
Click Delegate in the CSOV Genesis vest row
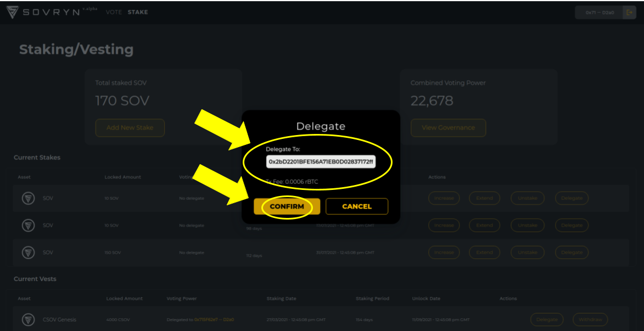point(547,319)
